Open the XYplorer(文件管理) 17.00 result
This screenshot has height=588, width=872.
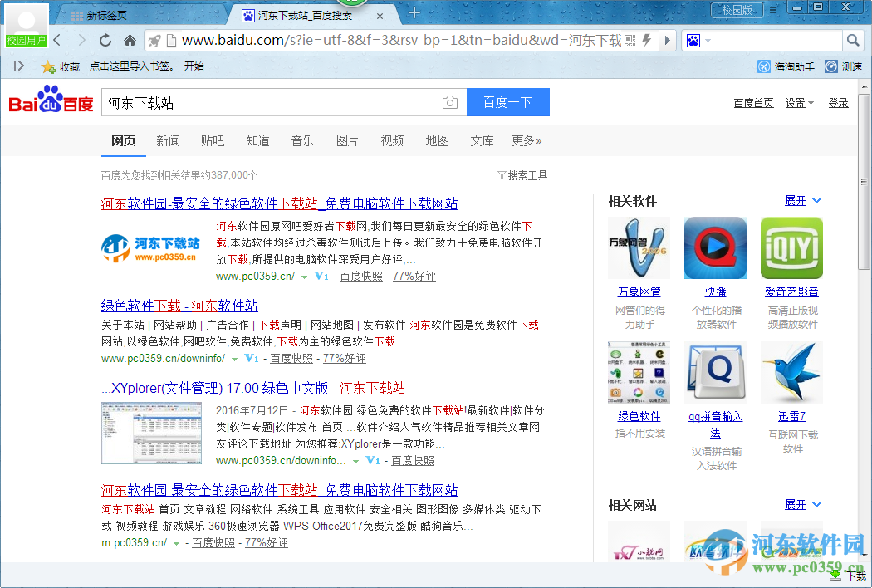pyautogui.click(x=253, y=388)
